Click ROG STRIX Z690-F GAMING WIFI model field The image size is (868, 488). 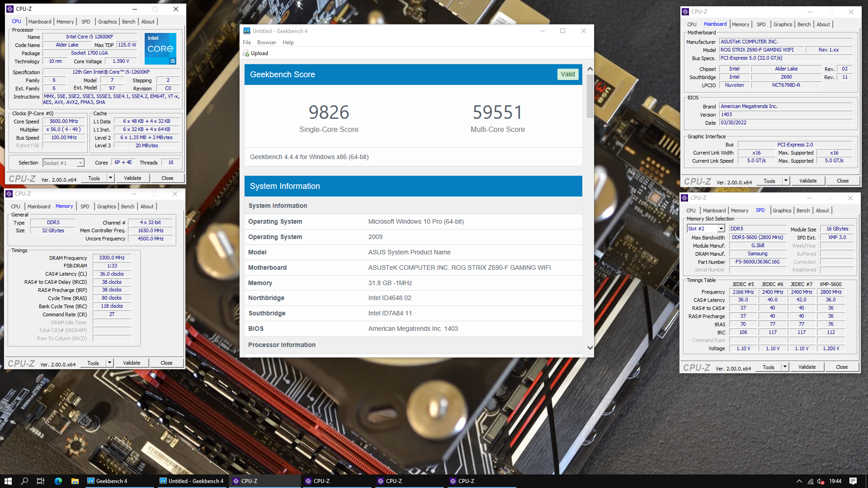[x=762, y=50]
